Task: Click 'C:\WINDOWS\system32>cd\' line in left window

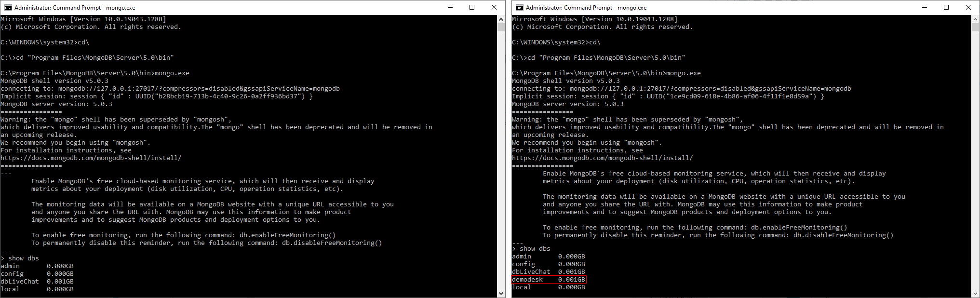Action: [x=45, y=42]
